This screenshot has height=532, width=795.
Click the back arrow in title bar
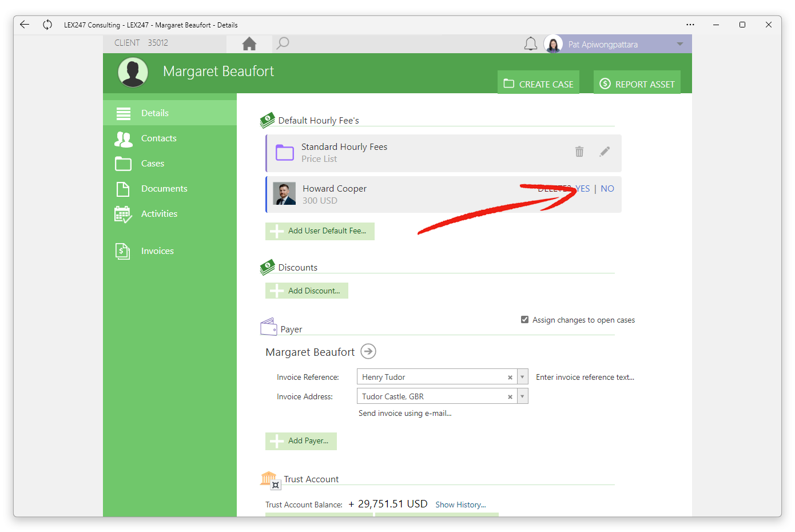click(24, 25)
